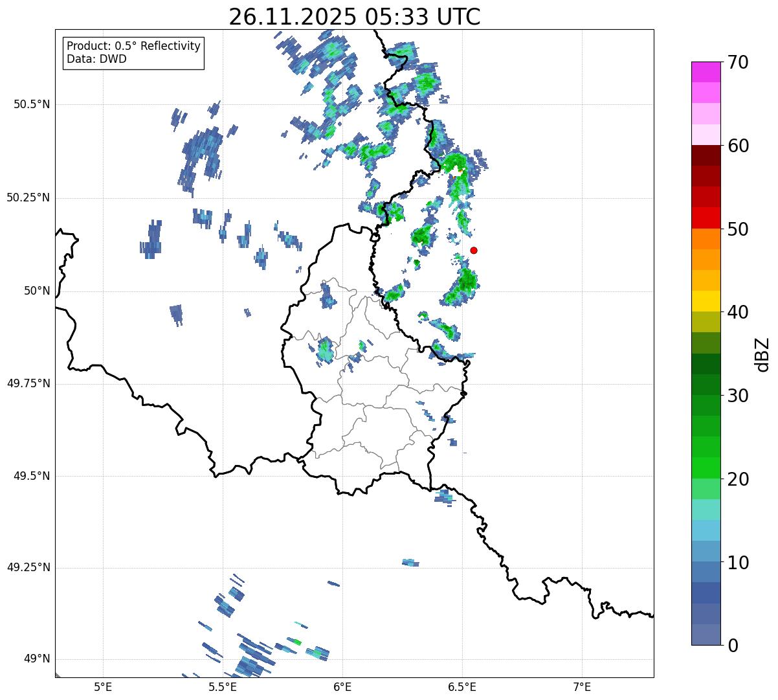Click the dark maroon colorbar segment below 60

706,155
